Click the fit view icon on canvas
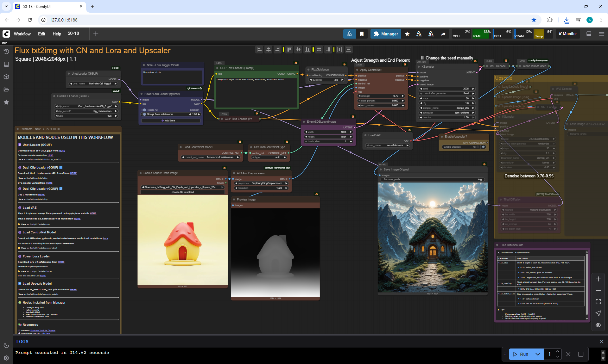 598,302
